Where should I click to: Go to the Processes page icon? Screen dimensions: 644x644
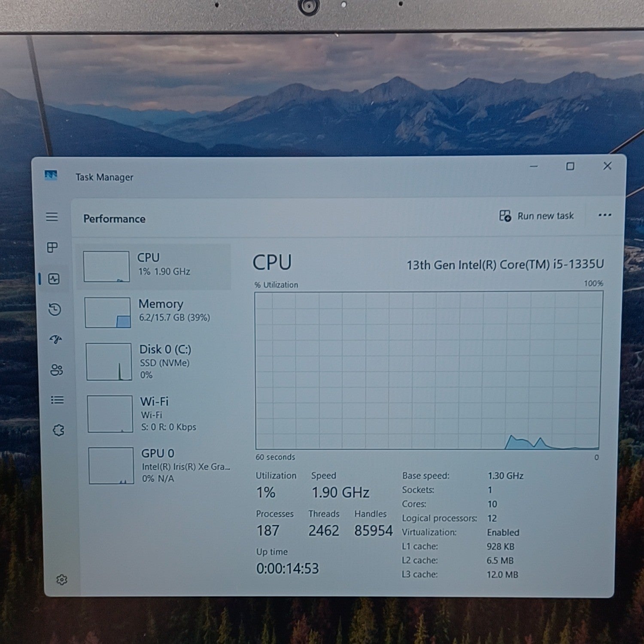coord(52,247)
